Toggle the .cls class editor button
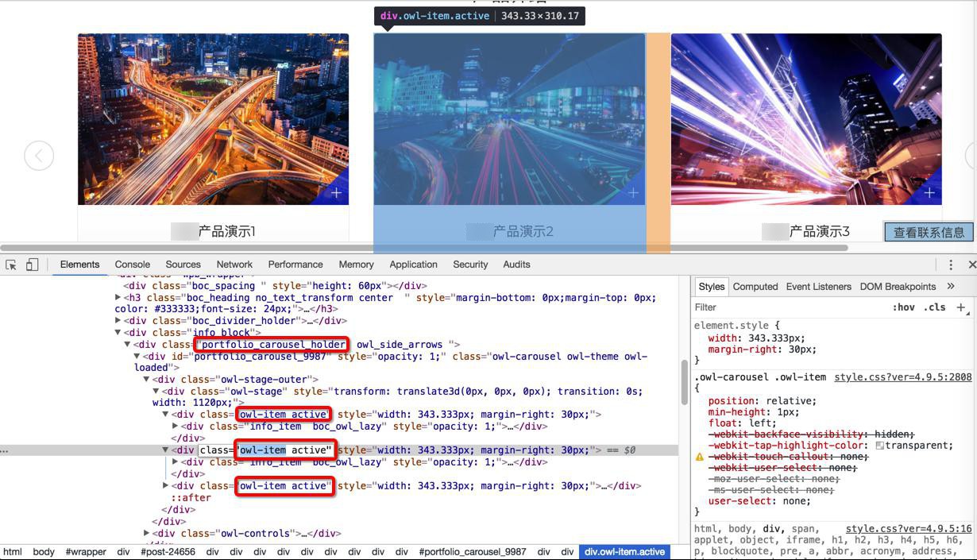977x560 pixels. tap(934, 307)
